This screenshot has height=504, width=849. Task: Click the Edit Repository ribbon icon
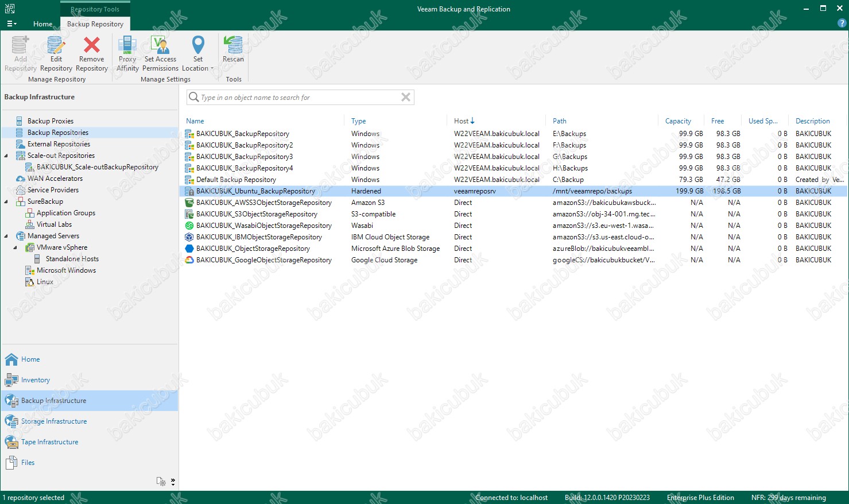pyautogui.click(x=56, y=45)
